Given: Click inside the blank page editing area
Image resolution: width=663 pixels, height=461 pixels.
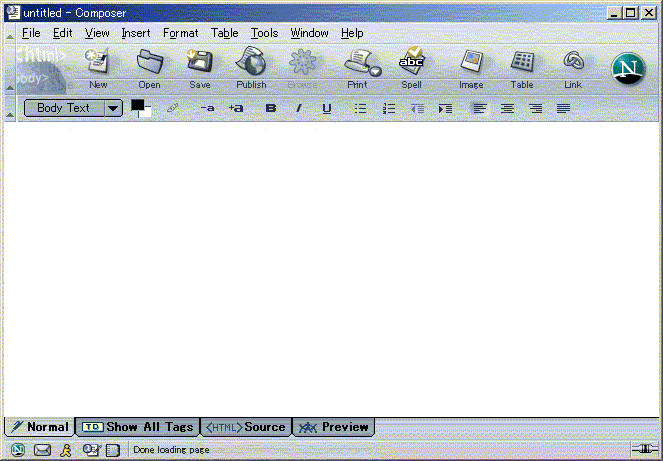Looking at the screenshot, I should [x=332, y=269].
